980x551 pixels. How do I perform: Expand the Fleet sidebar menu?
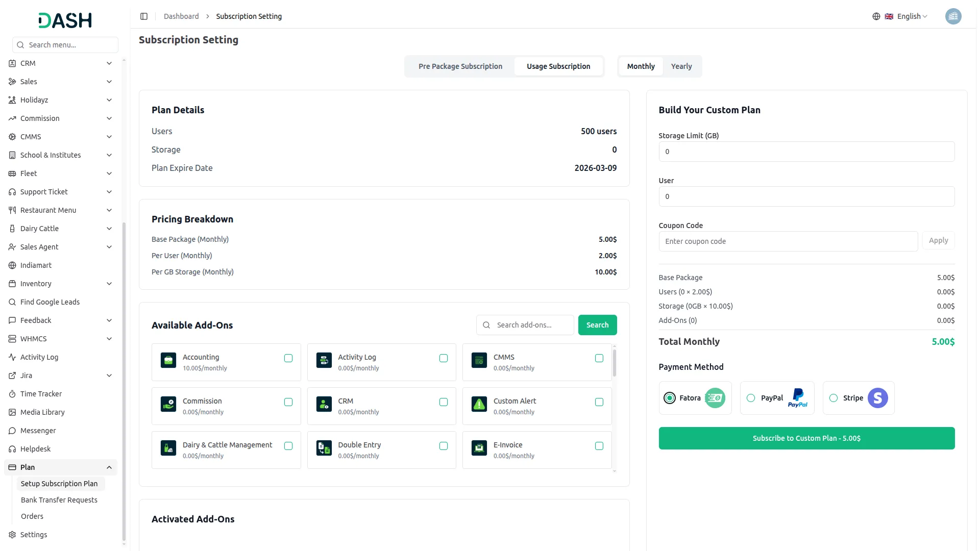point(61,173)
